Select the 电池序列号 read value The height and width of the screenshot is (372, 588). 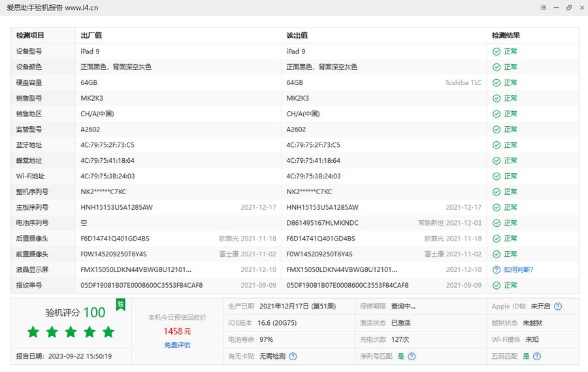click(x=322, y=223)
